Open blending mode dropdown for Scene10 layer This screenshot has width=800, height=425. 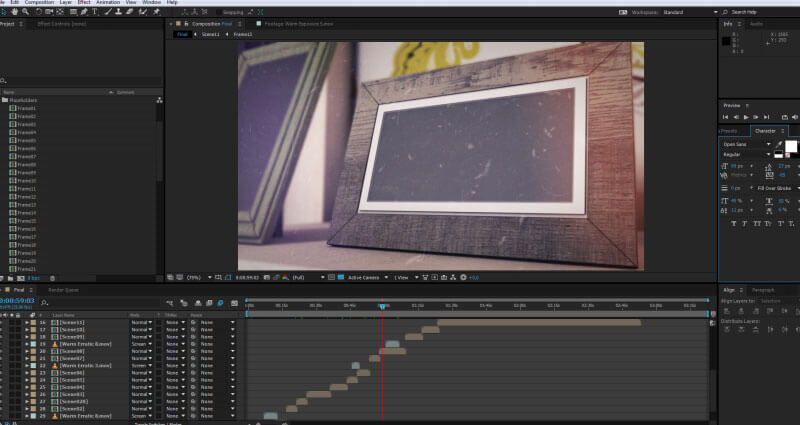[141, 330]
